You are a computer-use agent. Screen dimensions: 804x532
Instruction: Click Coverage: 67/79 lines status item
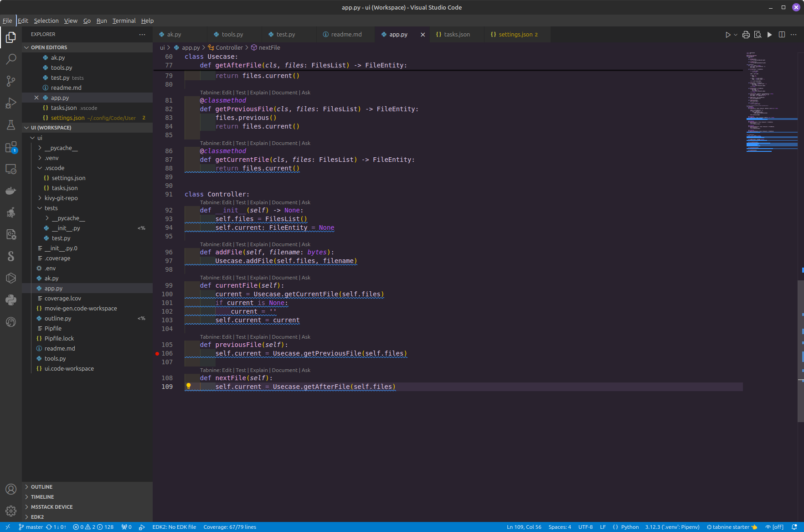click(230, 527)
